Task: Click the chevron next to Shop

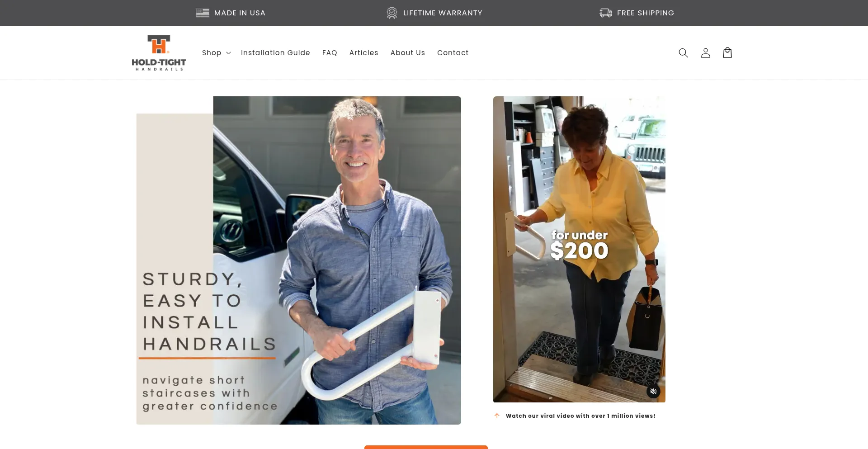Action: [x=228, y=53]
